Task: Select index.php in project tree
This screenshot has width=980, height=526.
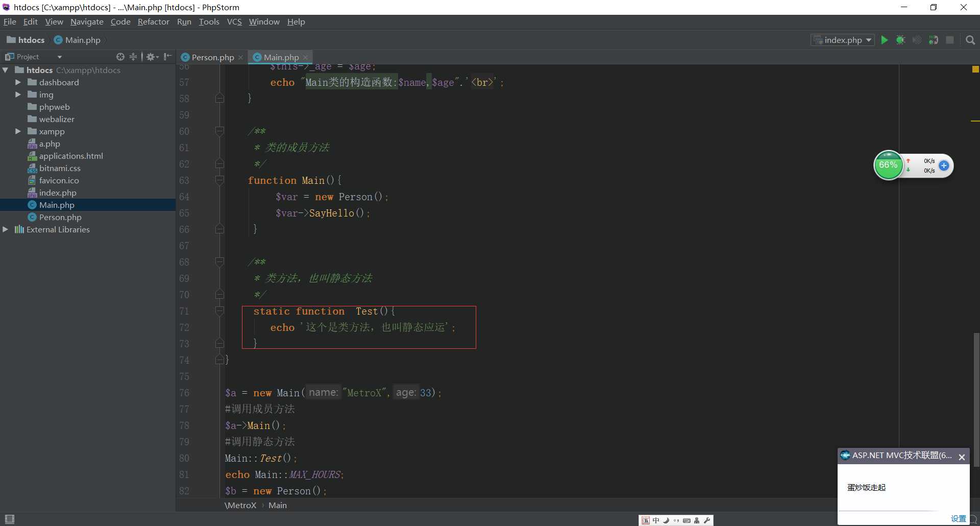Action: point(58,193)
